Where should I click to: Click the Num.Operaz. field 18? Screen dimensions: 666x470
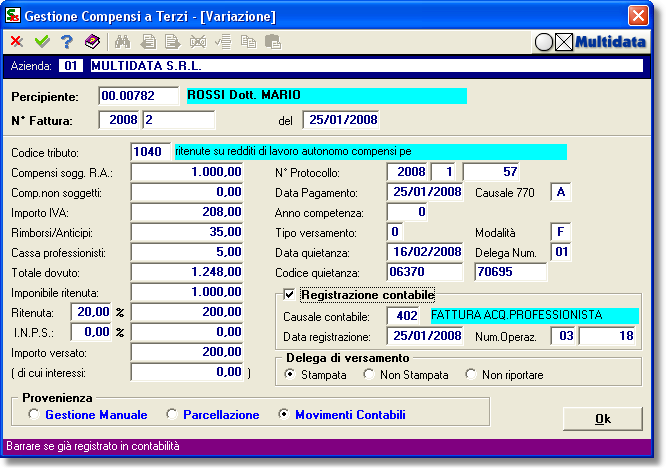click(607, 336)
